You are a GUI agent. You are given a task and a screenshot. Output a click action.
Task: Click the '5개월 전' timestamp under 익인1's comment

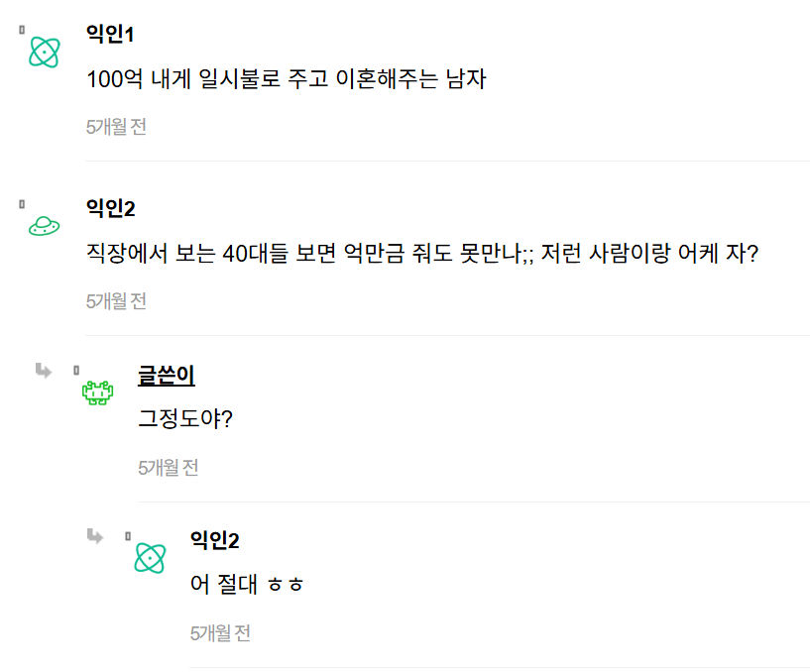click(x=116, y=127)
